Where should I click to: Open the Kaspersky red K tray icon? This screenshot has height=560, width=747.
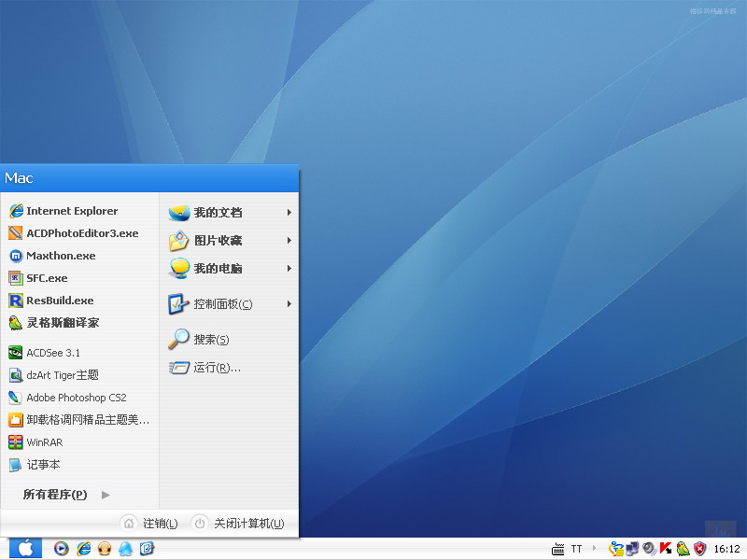pyautogui.click(x=666, y=549)
